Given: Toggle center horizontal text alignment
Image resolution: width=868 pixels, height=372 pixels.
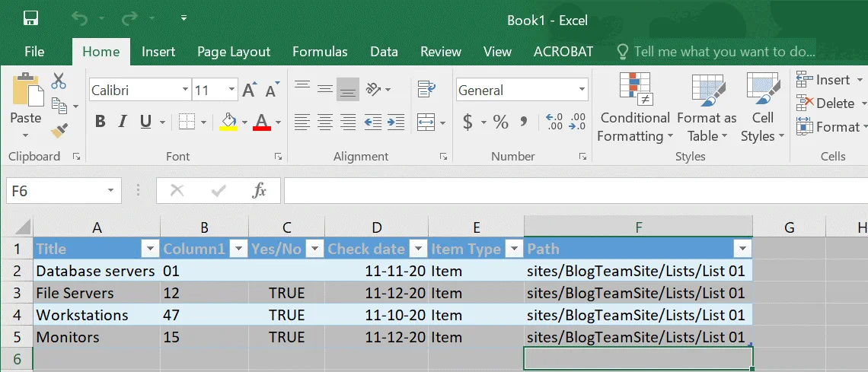Looking at the screenshot, I should (325, 122).
